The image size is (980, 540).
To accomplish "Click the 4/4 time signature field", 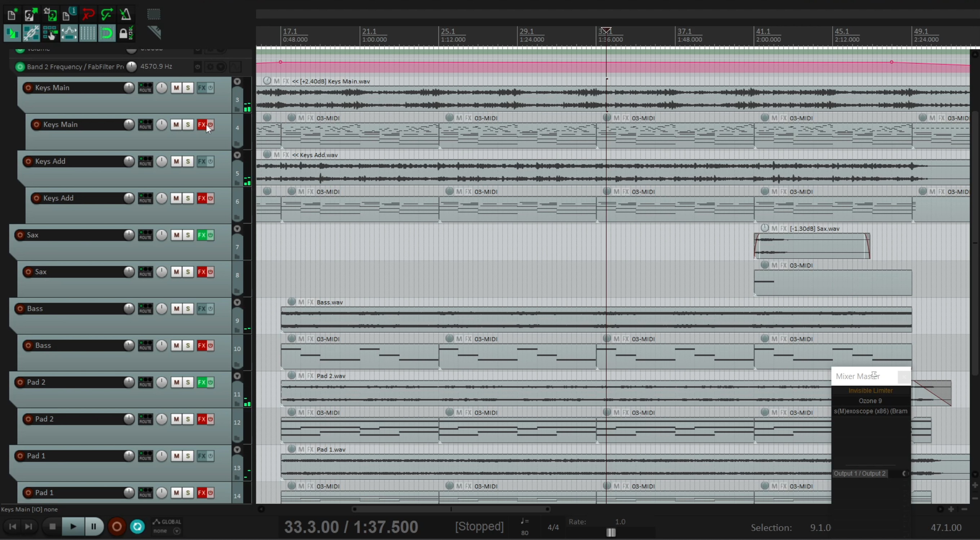I will (553, 527).
